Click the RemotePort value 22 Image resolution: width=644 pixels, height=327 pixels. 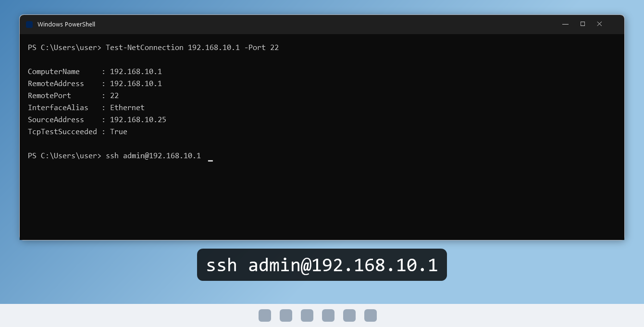[114, 96]
